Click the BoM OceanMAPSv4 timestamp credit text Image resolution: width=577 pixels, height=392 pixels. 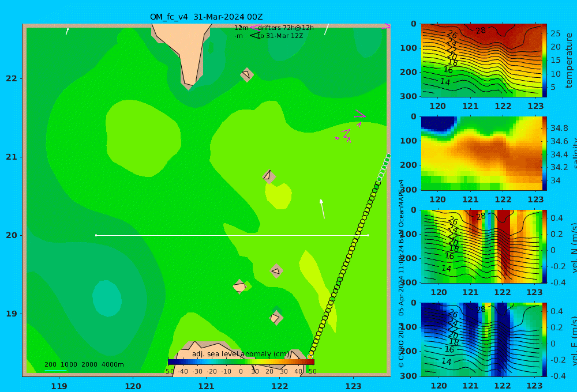click(x=401, y=274)
